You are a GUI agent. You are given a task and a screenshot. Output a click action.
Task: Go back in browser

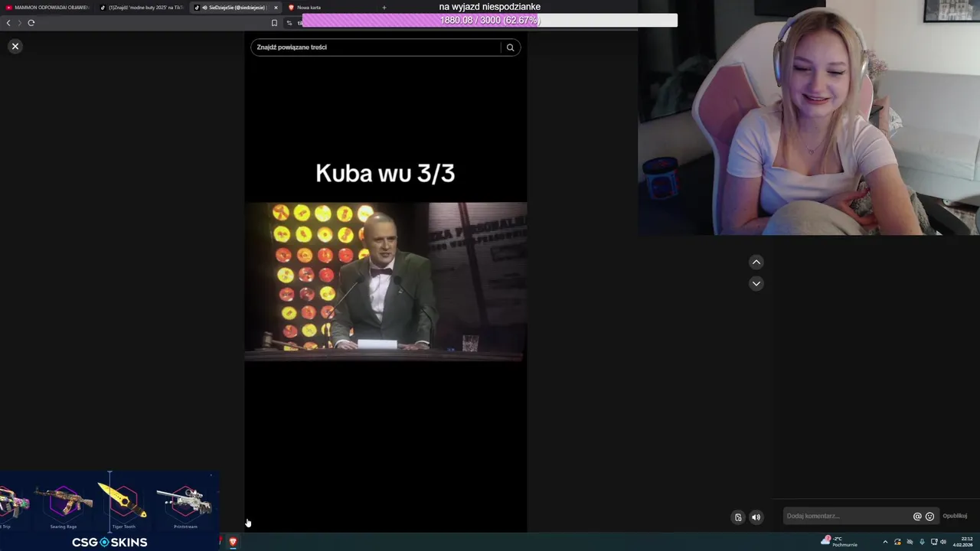(x=8, y=23)
